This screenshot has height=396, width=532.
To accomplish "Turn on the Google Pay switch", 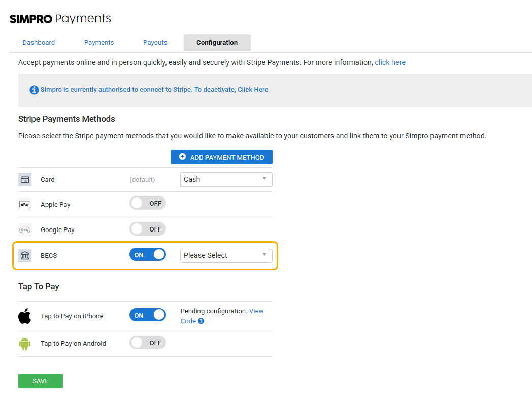I will pos(147,229).
